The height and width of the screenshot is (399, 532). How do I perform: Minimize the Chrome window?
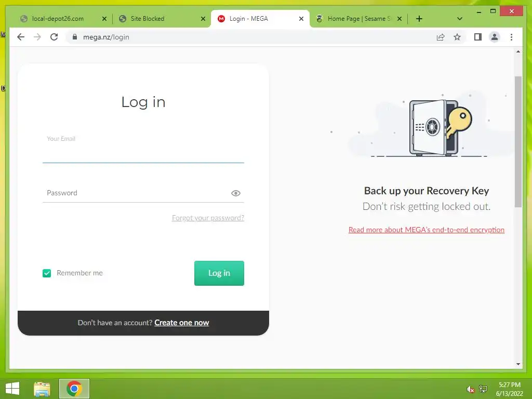478,11
